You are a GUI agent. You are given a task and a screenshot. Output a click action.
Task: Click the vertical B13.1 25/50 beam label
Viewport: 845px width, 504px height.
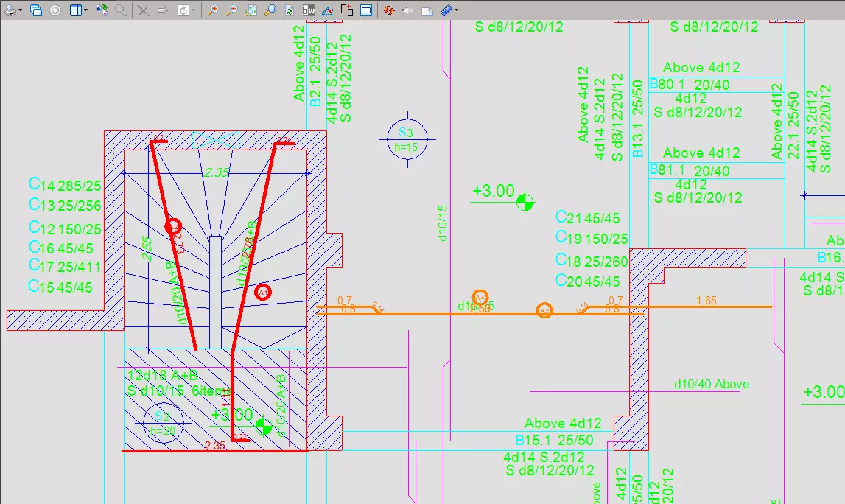point(637,119)
